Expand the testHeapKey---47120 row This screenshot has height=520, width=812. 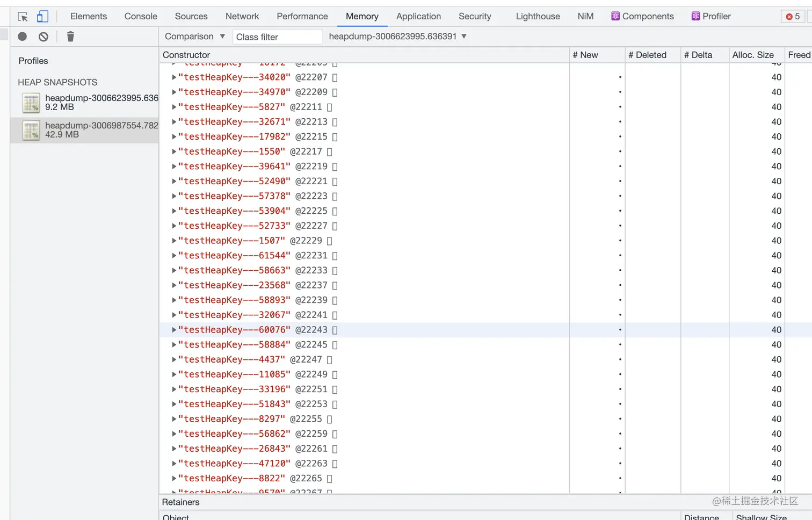pos(174,464)
